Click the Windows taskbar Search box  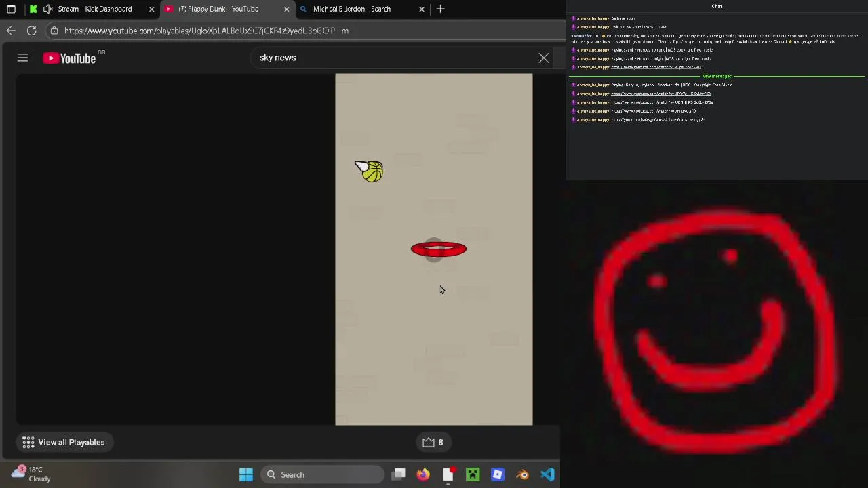pyautogui.click(x=323, y=474)
